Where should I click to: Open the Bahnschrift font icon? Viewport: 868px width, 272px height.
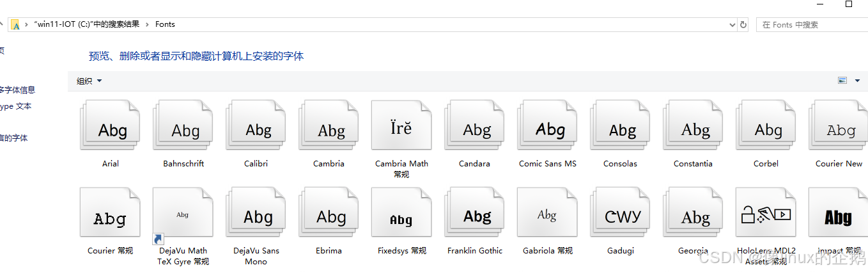click(x=183, y=125)
